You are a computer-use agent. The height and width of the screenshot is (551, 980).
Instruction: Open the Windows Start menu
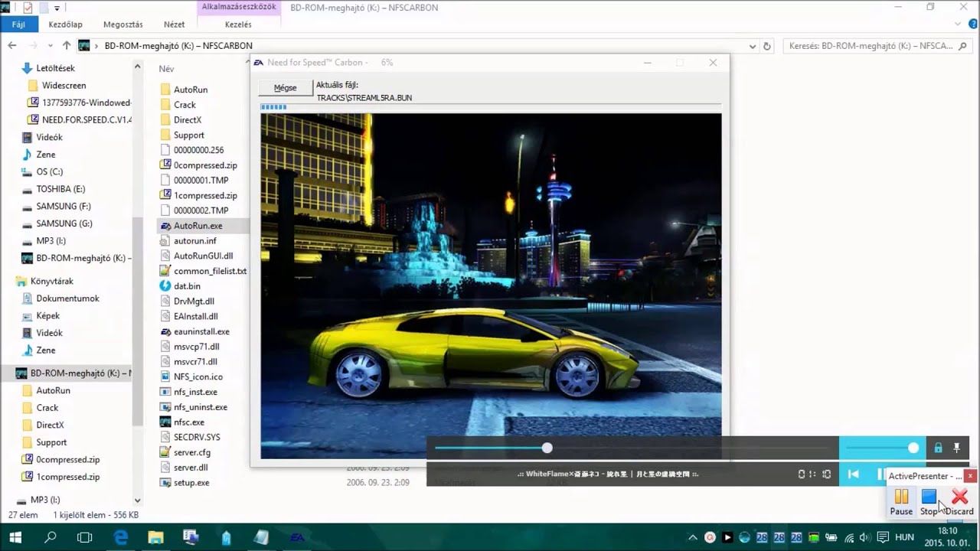click(15, 537)
